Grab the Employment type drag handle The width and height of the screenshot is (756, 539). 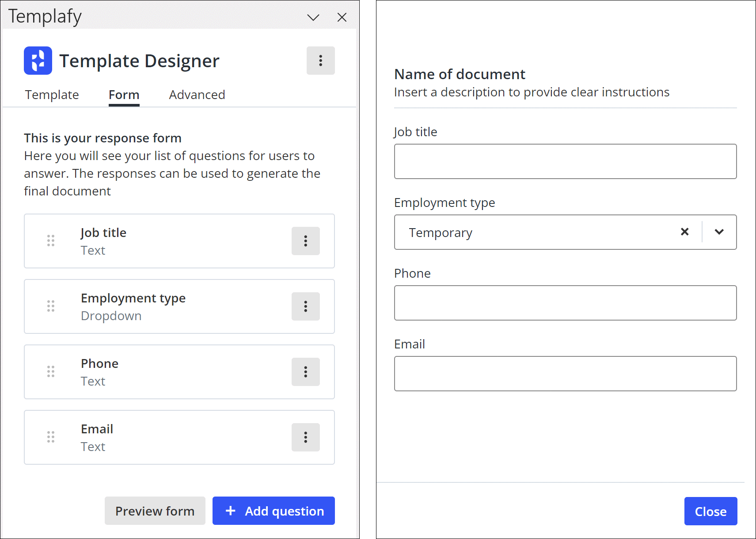pyautogui.click(x=51, y=306)
